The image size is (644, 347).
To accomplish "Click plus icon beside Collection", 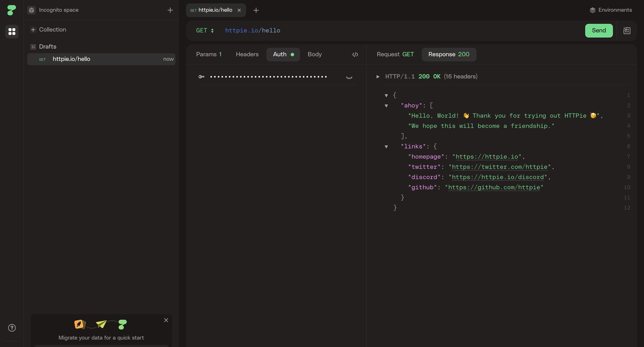I will coord(33,30).
